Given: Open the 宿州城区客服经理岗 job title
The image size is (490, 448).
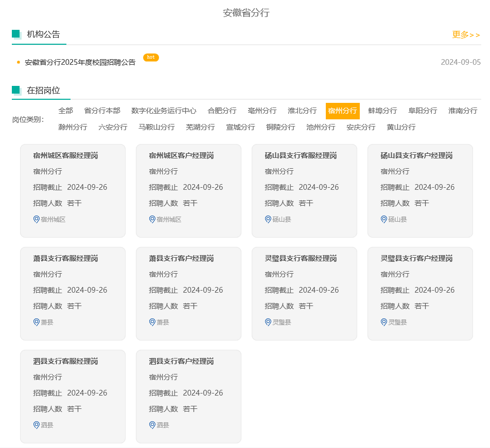Looking at the screenshot, I should (x=66, y=155).
